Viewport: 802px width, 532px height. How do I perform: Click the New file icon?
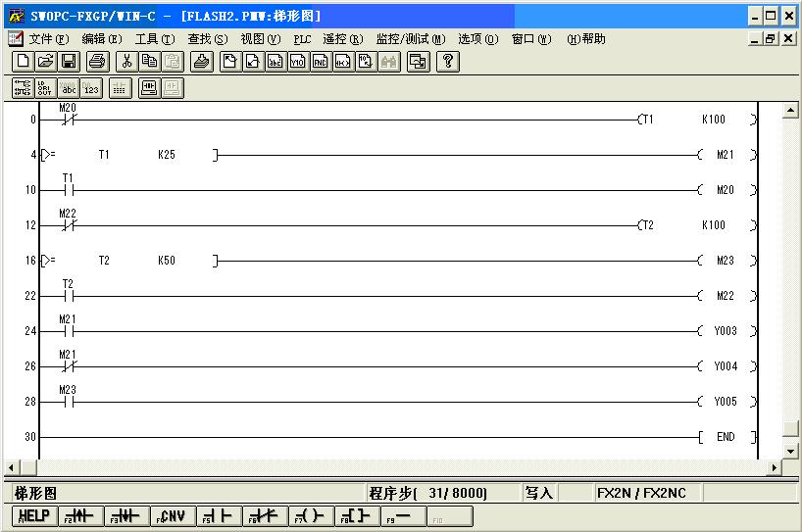(x=24, y=62)
